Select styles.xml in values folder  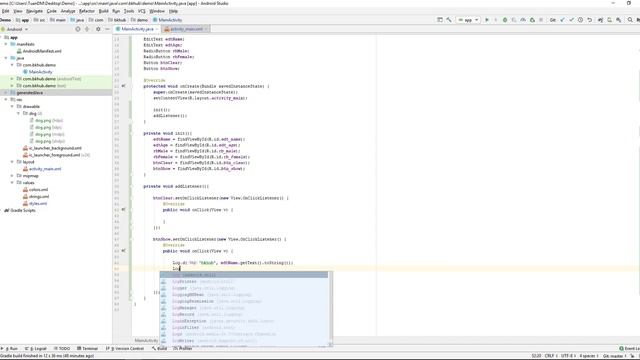coord(35,204)
